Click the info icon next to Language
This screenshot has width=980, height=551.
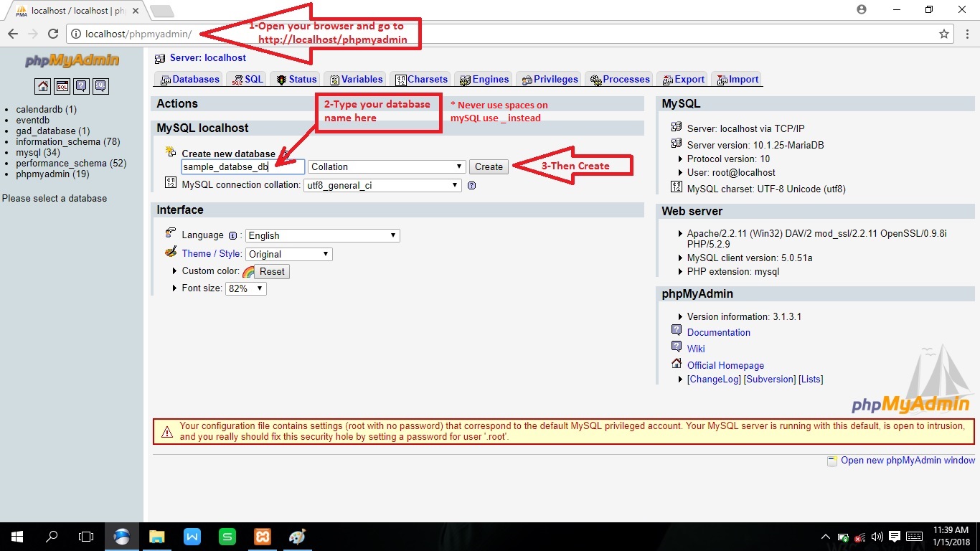click(x=232, y=235)
